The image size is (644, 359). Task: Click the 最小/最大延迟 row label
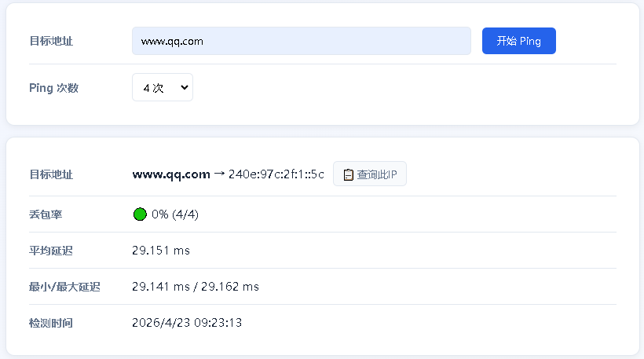click(x=64, y=287)
